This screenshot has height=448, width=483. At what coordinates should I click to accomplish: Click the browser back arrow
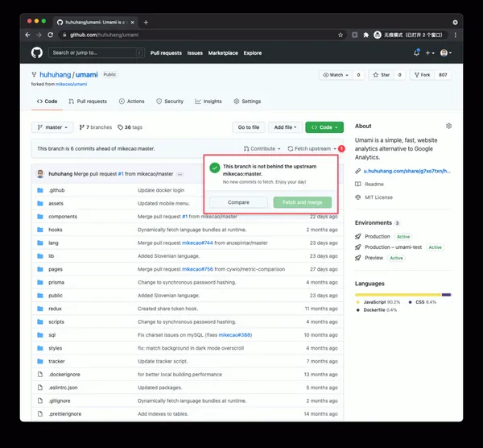27,35
